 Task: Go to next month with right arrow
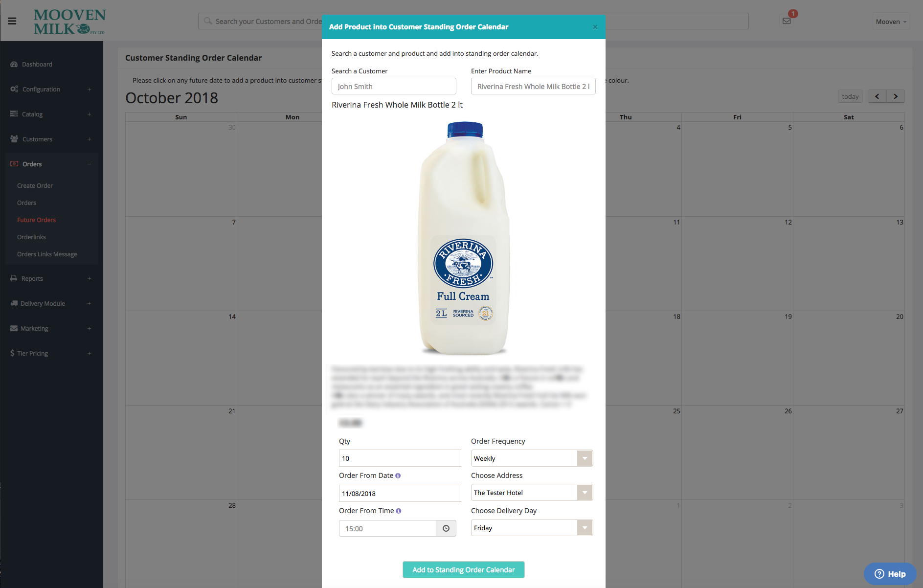point(896,96)
